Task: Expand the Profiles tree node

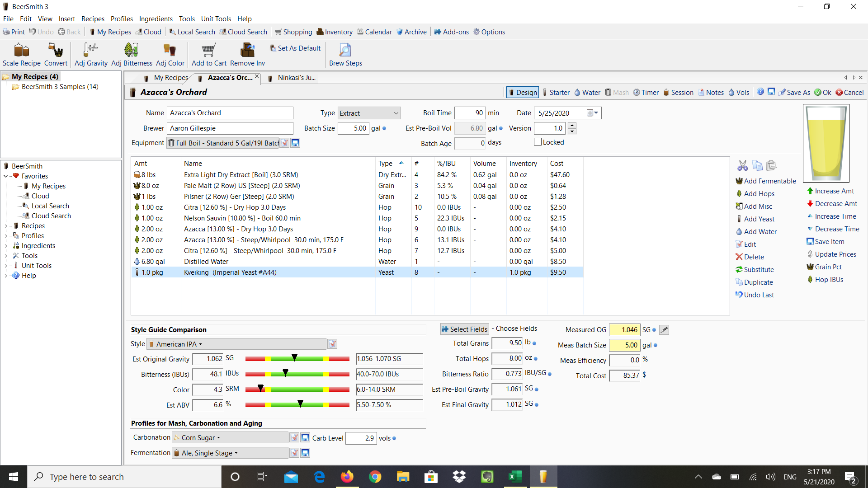Action: click(6, 235)
